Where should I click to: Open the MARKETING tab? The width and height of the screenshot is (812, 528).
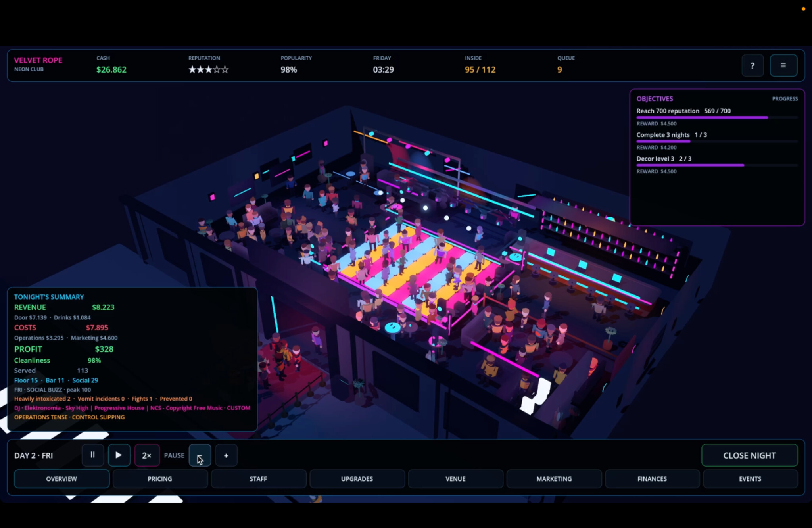click(x=554, y=478)
